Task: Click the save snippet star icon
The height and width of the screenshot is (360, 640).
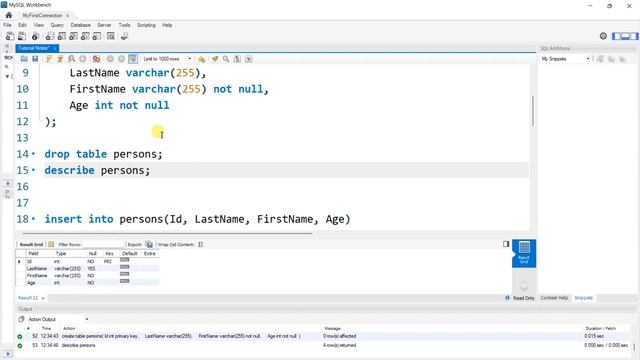Action: (x=201, y=59)
